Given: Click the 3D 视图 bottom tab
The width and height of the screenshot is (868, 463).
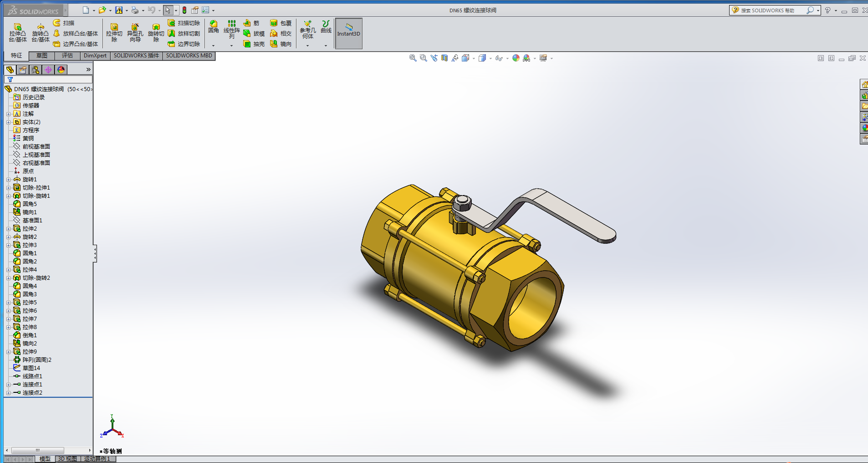Looking at the screenshot, I should 67,459.
